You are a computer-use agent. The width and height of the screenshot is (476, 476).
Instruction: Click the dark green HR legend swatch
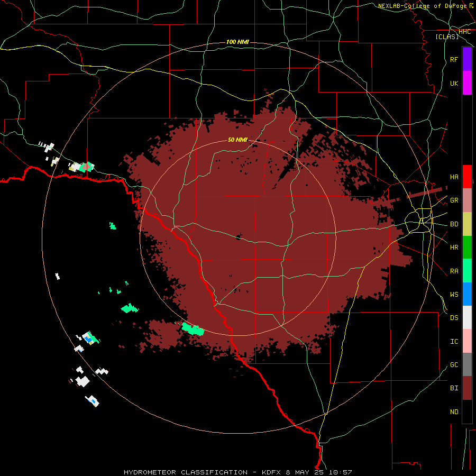coord(467,247)
